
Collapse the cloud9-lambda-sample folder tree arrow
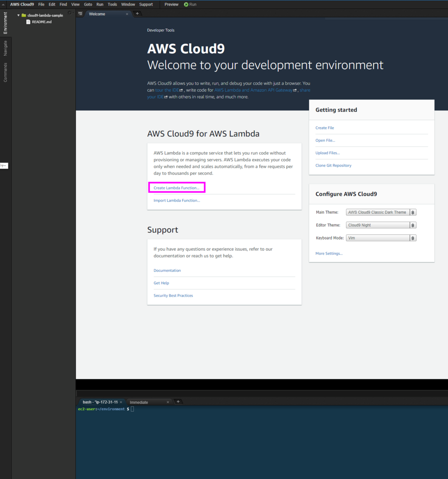pos(18,15)
